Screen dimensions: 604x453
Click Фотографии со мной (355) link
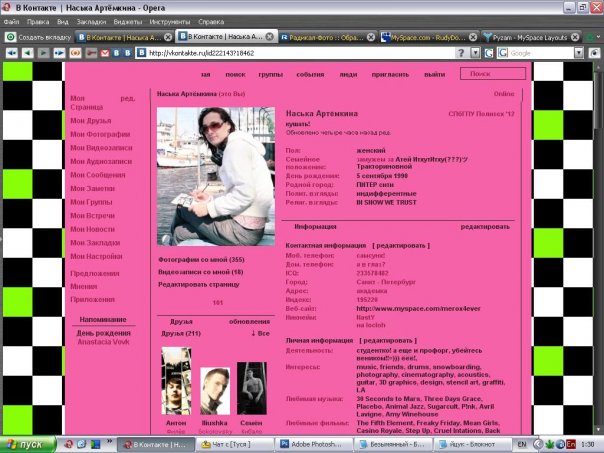[201, 260]
